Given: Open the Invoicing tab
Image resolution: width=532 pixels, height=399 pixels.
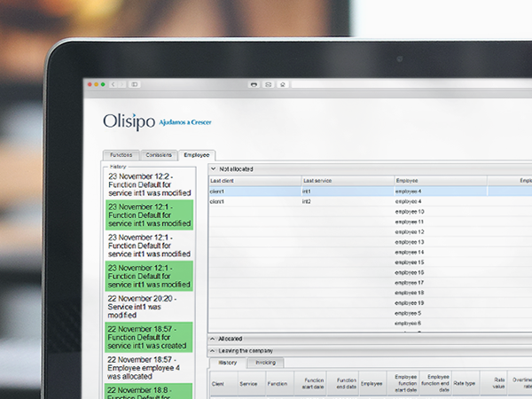Looking at the screenshot, I should (x=266, y=363).
